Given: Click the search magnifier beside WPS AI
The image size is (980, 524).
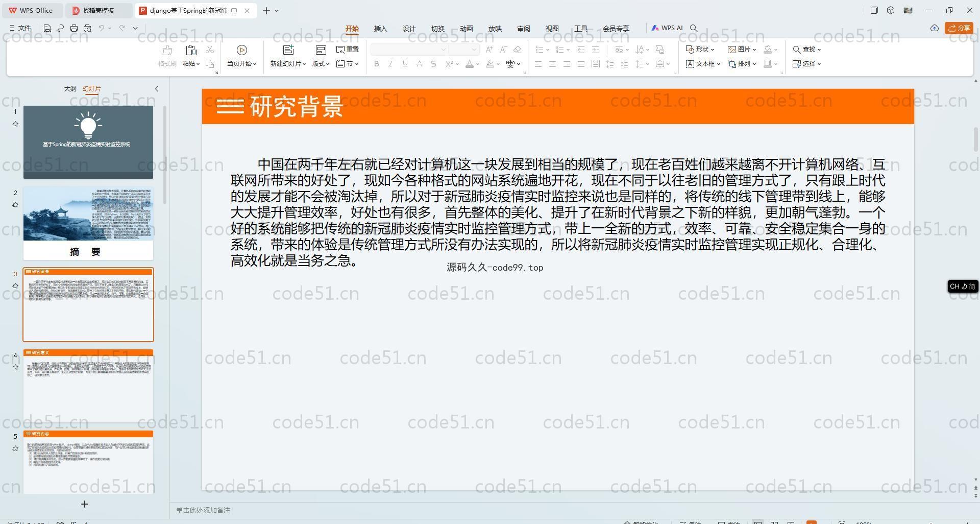Looking at the screenshot, I should click(x=694, y=28).
